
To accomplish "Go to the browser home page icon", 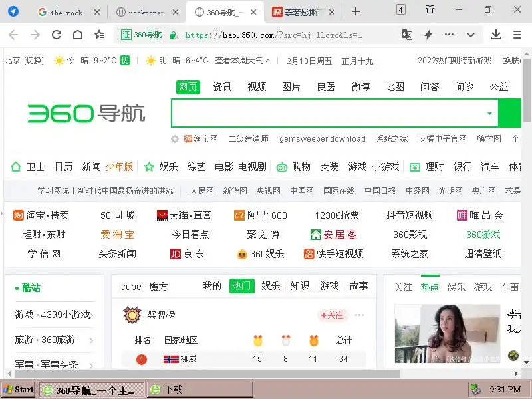I will tap(78, 35).
